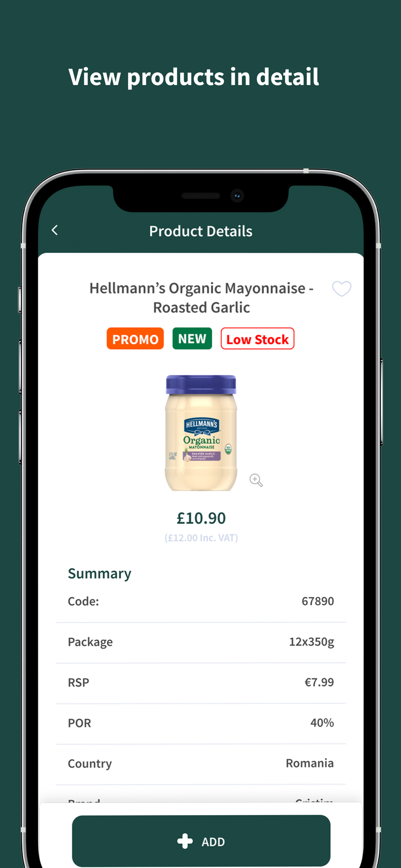Screen dimensions: 401x868
Task: Select the Code 67890 row
Action: pos(201,602)
